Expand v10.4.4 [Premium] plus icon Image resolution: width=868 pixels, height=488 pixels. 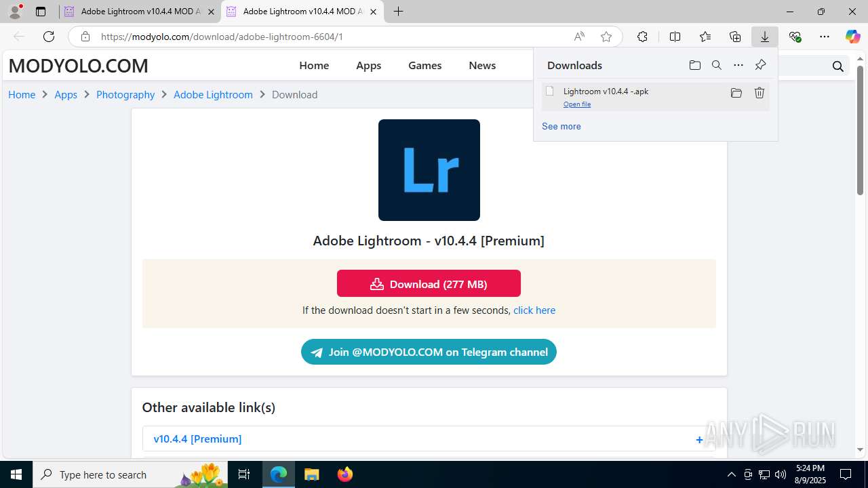pyautogui.click(x=699, y=440)
